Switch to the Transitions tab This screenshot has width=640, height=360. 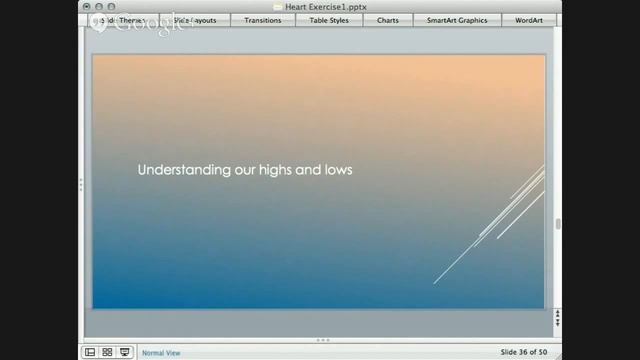[x=263, y=20]
